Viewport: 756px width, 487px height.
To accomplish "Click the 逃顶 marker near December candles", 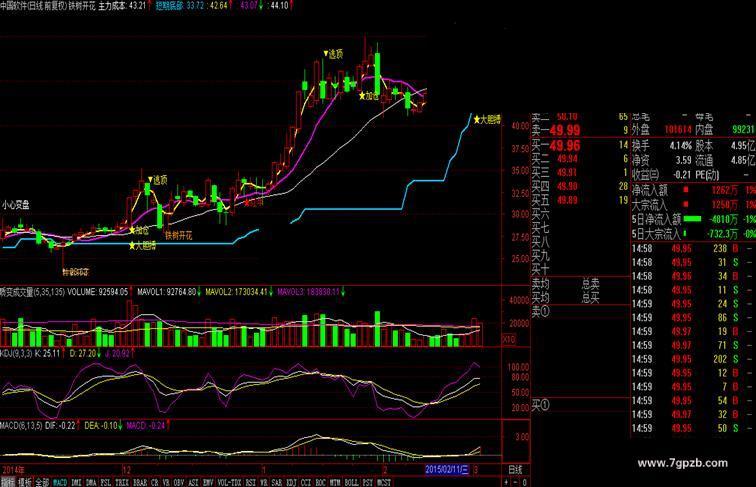I will tap(158, 180).
